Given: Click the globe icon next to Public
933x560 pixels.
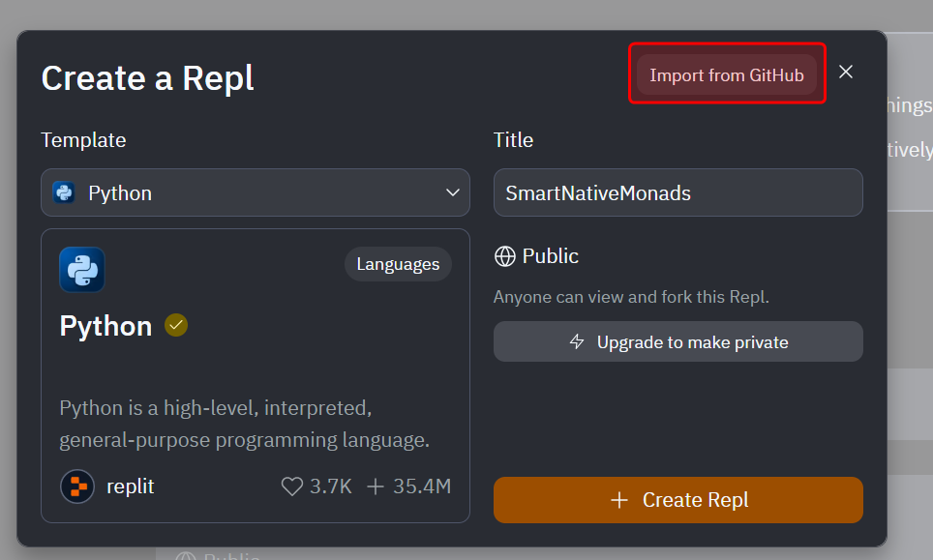Looking at the screenshot, I should coord(504,256).
